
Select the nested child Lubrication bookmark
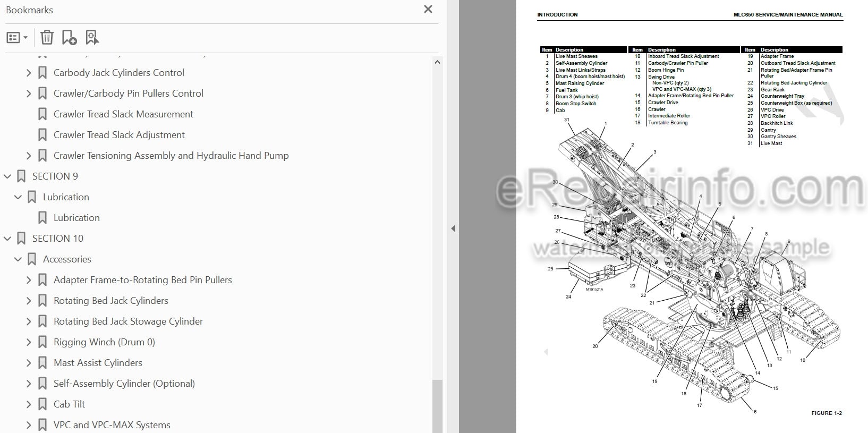[76, 218]
